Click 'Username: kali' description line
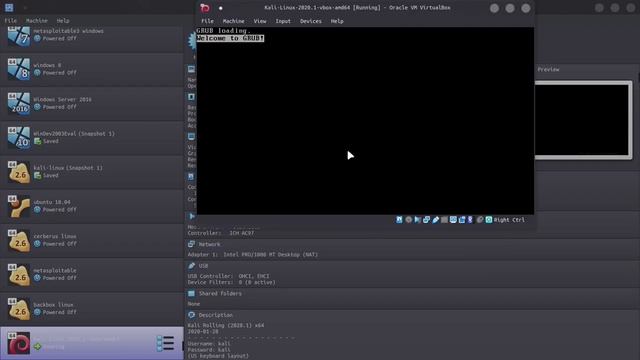The height and width of the screenshot is (360, 640). (209, 344)
